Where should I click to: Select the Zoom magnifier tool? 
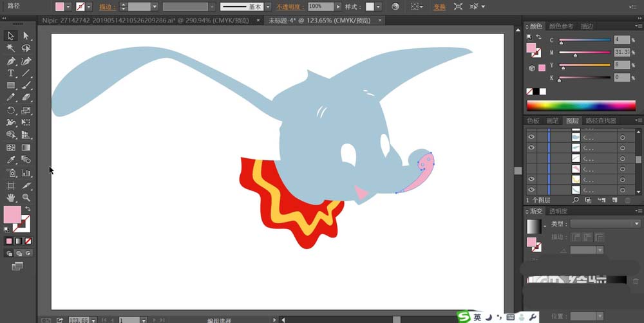pyautogui.click(x=26, y=198)
